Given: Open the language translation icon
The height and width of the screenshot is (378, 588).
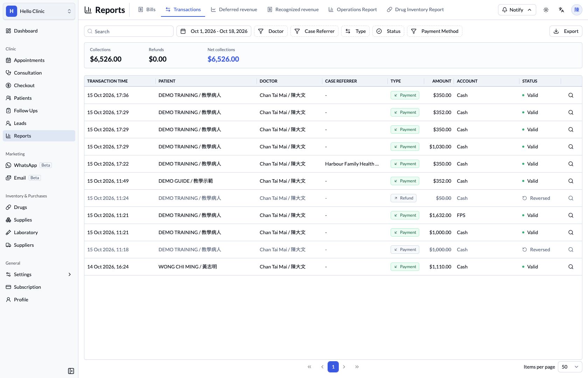Looking at the screenshot, I should pyautogui.click(x=561, y=10).
